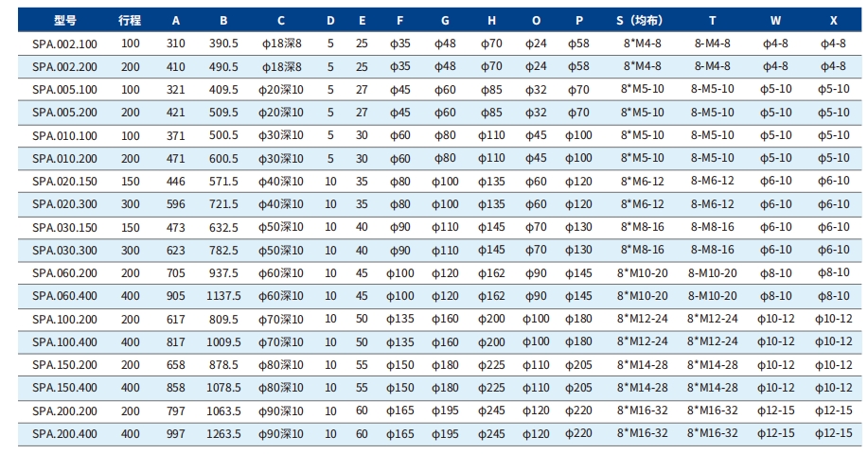The height and width of the screenshot is (454, 868).
Task: Click A value 705 cell
Action: pyautogui.click(x=175, y=273)
